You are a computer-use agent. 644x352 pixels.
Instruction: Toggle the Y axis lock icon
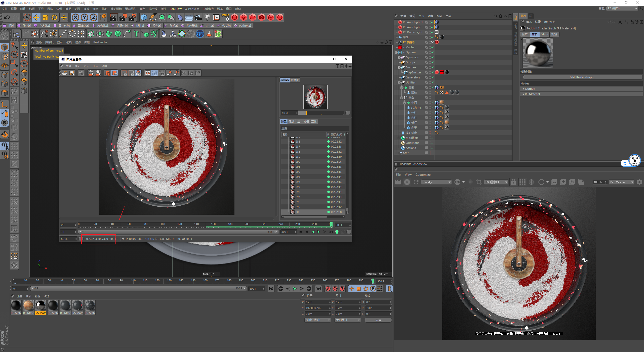(85, 17)
